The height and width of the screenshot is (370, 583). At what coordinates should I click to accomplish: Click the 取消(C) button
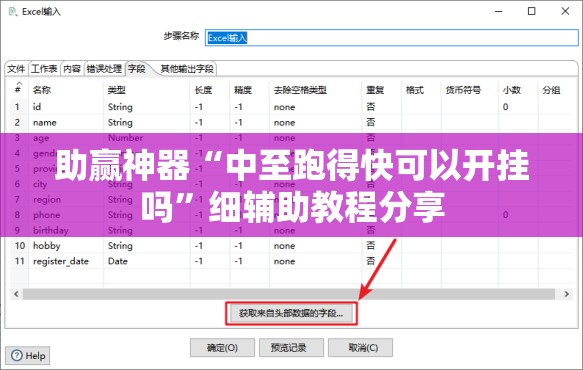[x=360, y=348]
